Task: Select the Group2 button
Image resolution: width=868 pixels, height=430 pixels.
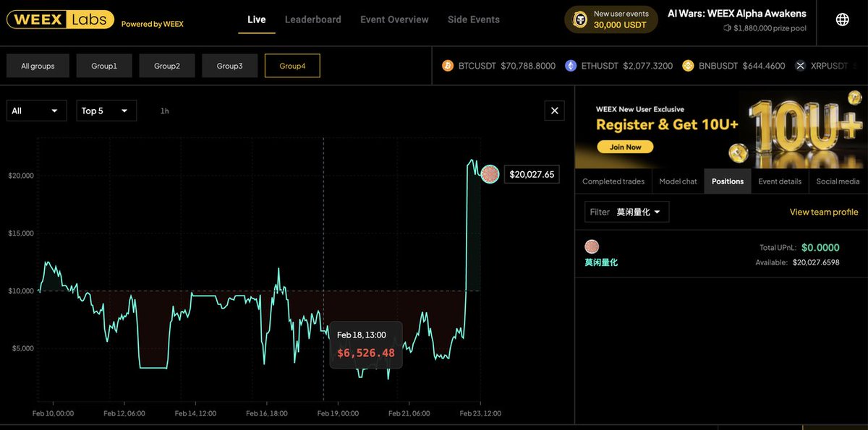Action: pyautogui.click(x=167, y=66)
